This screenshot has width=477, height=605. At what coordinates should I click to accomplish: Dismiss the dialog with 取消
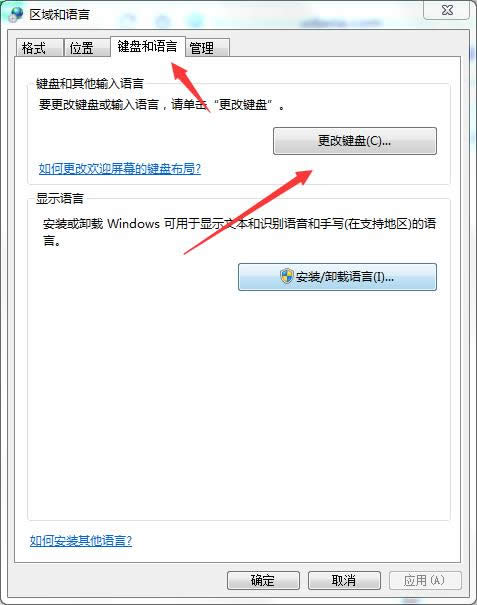click(344, 580)
